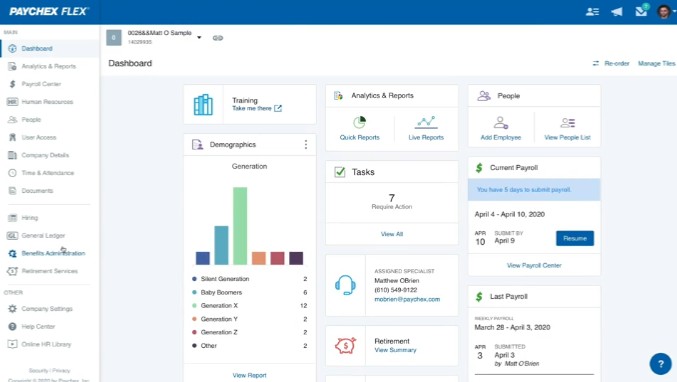Open the messages envelope icon
This screenshot has width=677, height=382.
pyautogui.click(x=641, y=11)
